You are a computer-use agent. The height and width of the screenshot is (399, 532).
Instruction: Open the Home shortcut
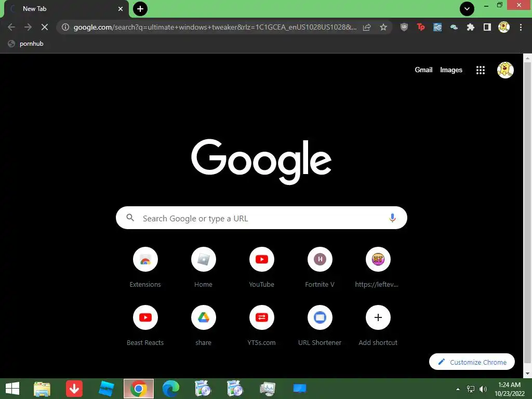pyautogui.click(x=204, y=268)
